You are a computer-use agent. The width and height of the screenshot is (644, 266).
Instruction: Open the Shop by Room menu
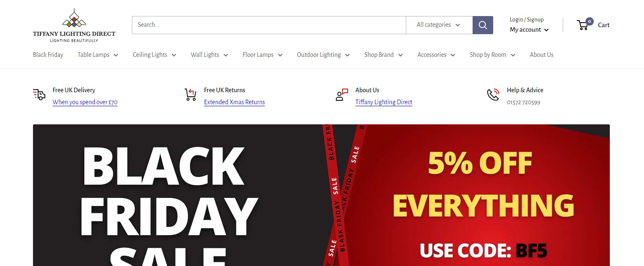(492, 55)
